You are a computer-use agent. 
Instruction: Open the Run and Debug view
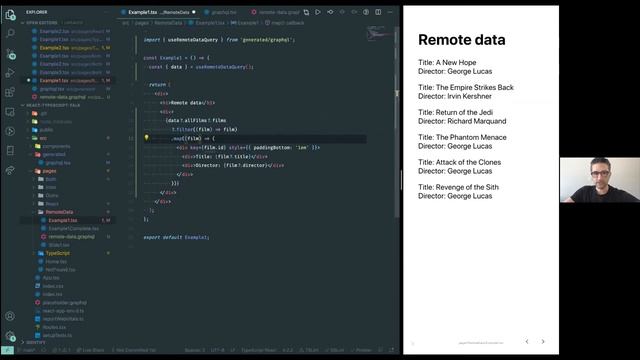(x=10, y=73)
